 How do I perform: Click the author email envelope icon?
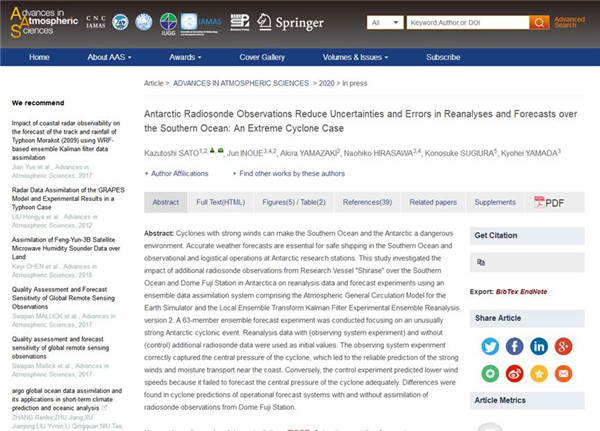pos(220,150)
